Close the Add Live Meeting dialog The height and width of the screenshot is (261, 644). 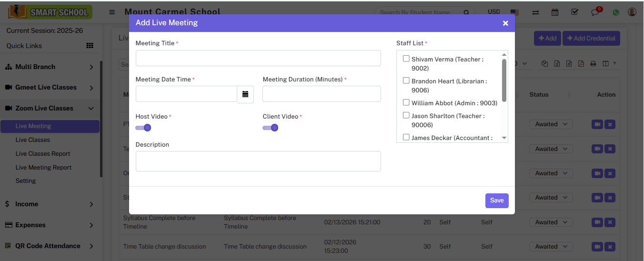click(505, 23)
